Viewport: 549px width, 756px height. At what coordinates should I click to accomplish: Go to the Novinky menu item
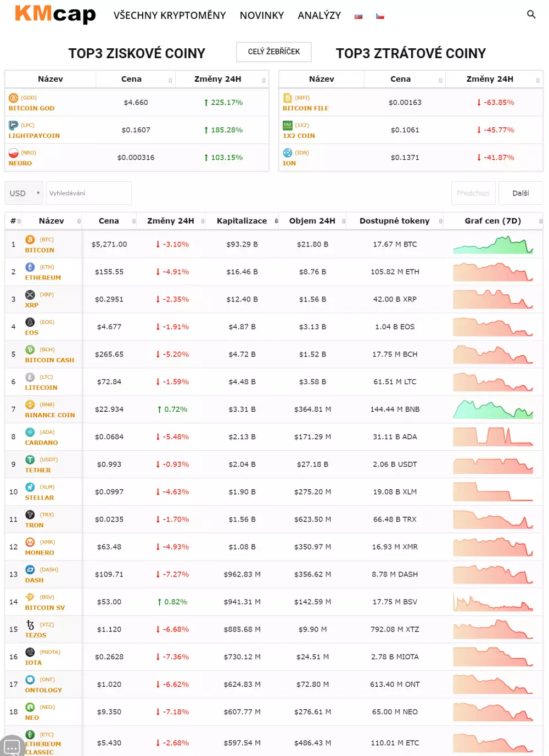pos(262,15)
